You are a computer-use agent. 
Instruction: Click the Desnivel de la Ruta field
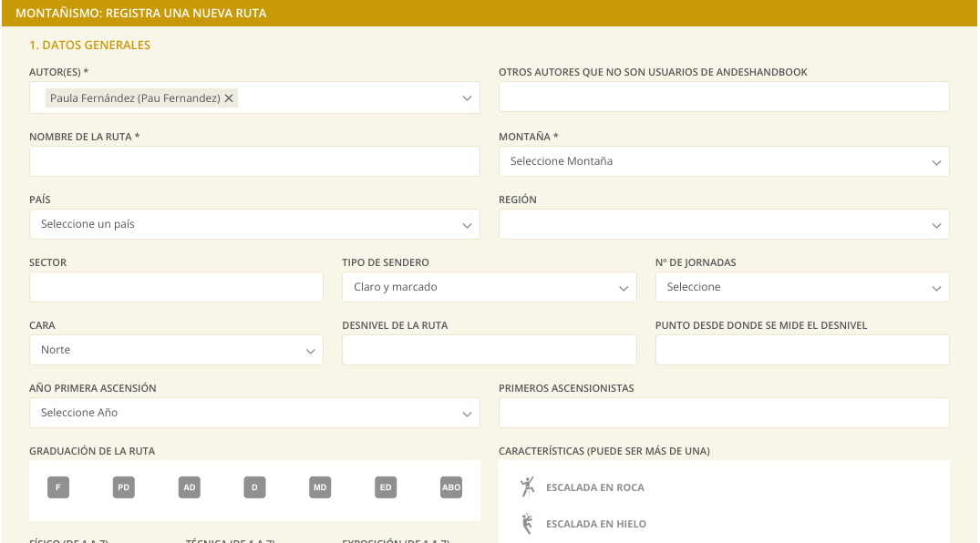point(490,350)
